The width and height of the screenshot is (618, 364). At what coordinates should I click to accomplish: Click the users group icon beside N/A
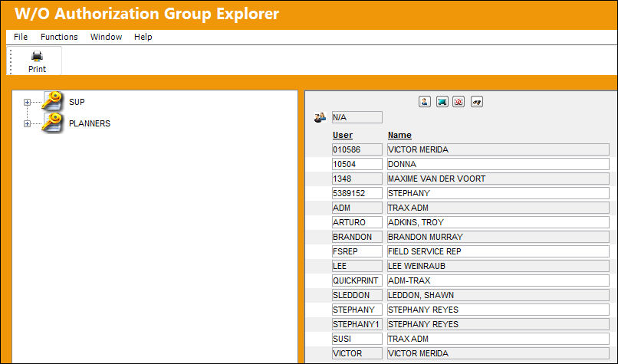coord(320,117)
